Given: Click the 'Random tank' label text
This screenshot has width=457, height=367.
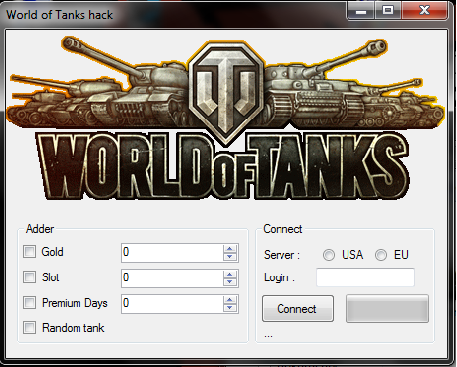Looking at the screenshot, I should [73, 328].
